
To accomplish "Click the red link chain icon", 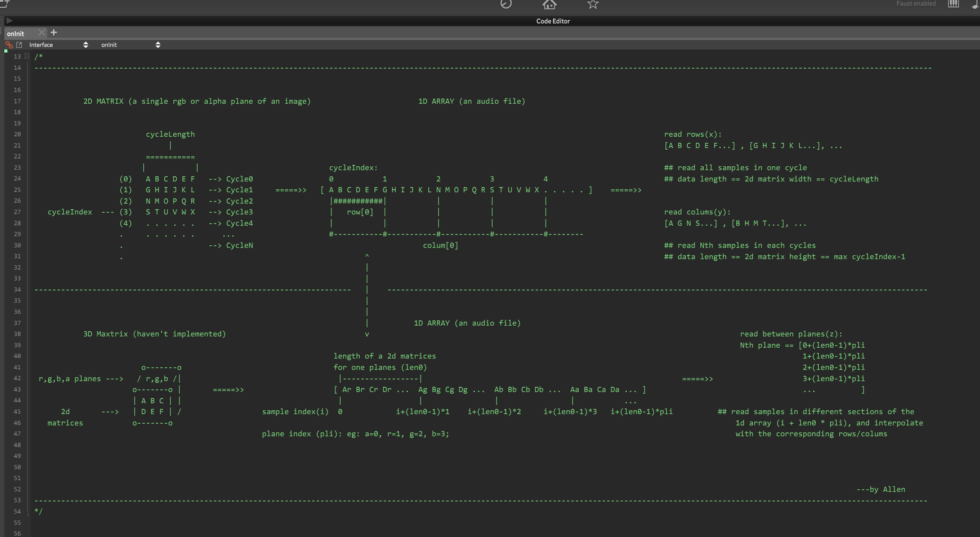I will (x=9, y=45).
